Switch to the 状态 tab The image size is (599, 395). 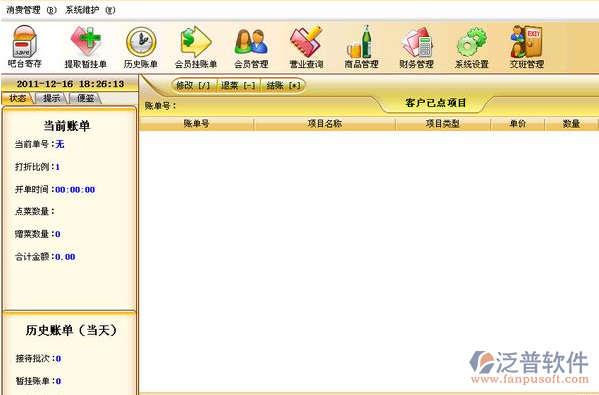[x=18, y=98]
